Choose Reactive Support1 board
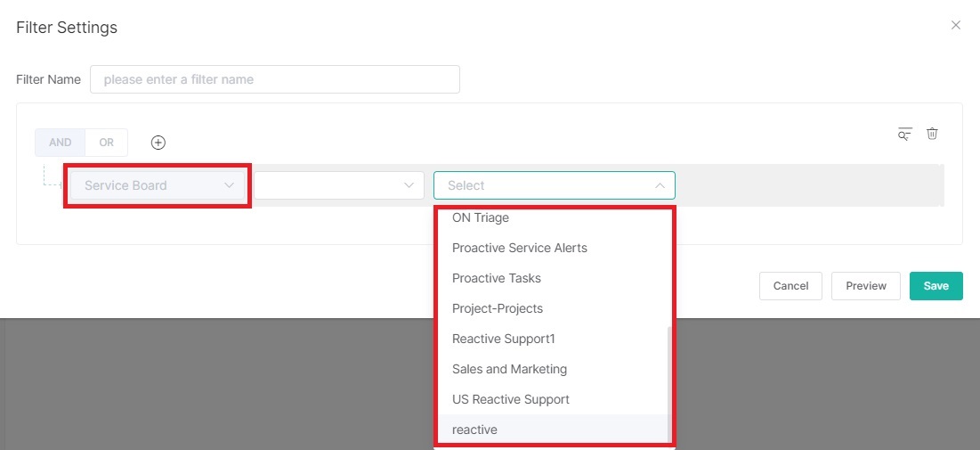This screenshot has height=450, width=980. pyautogui.click(x=504, y=339)
